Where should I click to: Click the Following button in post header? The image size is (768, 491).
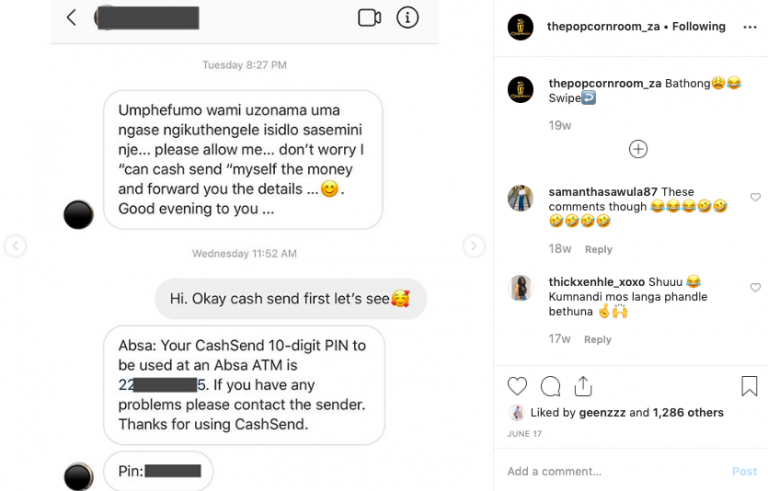(x=699, y=27)
